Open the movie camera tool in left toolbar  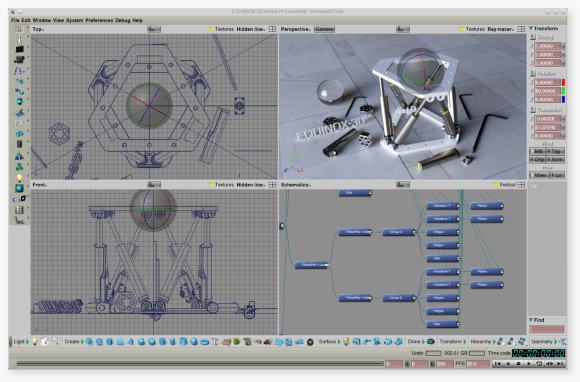click(19, 59)
